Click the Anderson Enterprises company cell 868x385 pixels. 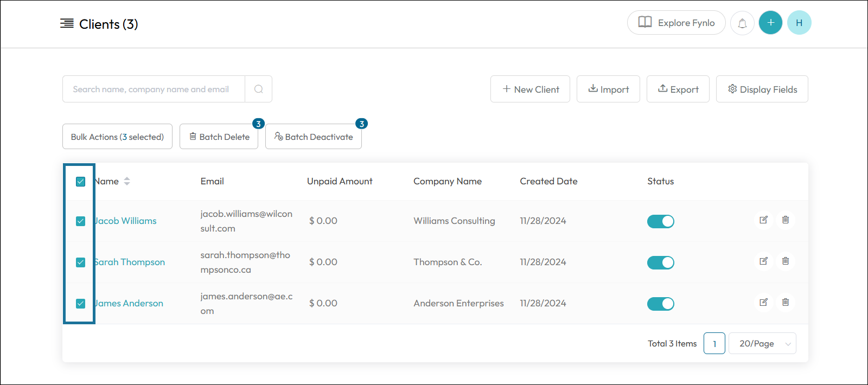(458, 303)
